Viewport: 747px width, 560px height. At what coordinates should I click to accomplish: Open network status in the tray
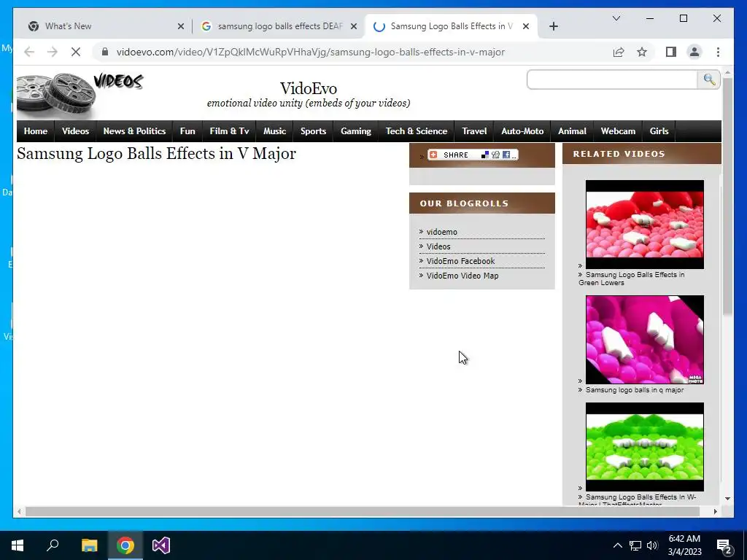[x=635, y=545]
